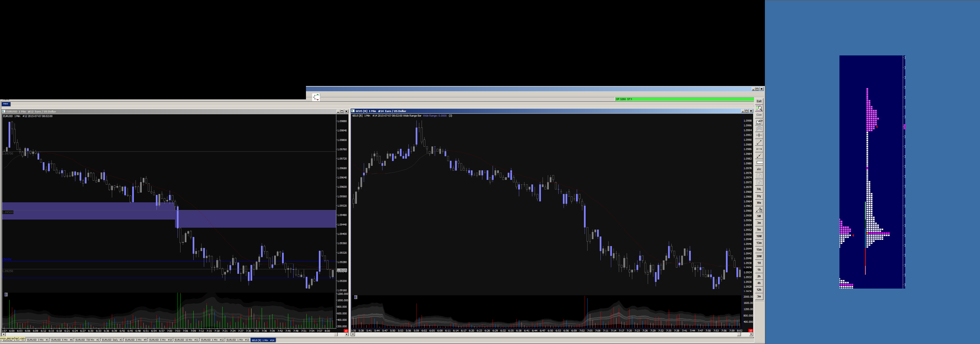Open chart settings icon in toolbar
The height and width of the screenshot is (344, 980).
point(759,122)
